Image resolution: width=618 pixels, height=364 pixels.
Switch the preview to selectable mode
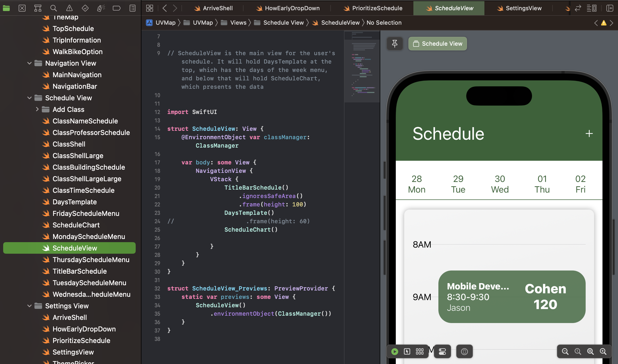407,351
